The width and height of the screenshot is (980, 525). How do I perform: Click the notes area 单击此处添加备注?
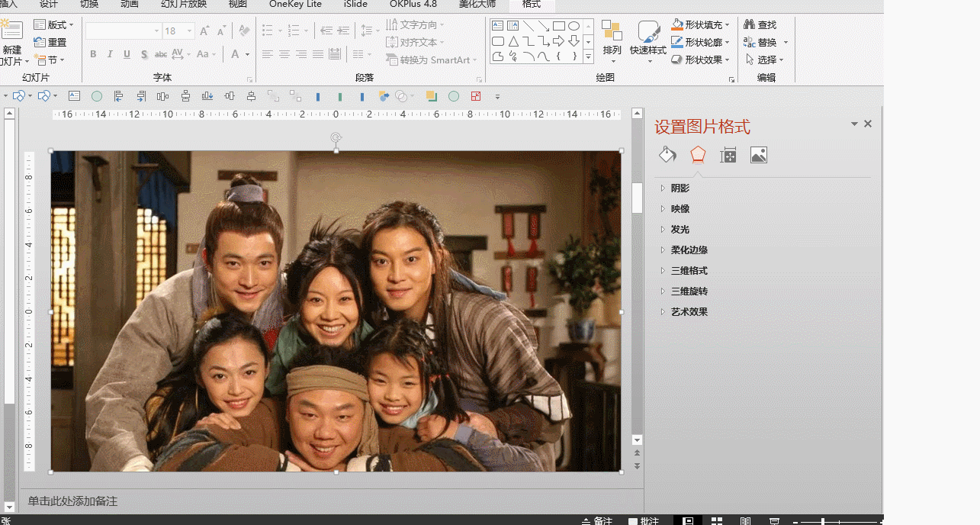pos(72,501)
